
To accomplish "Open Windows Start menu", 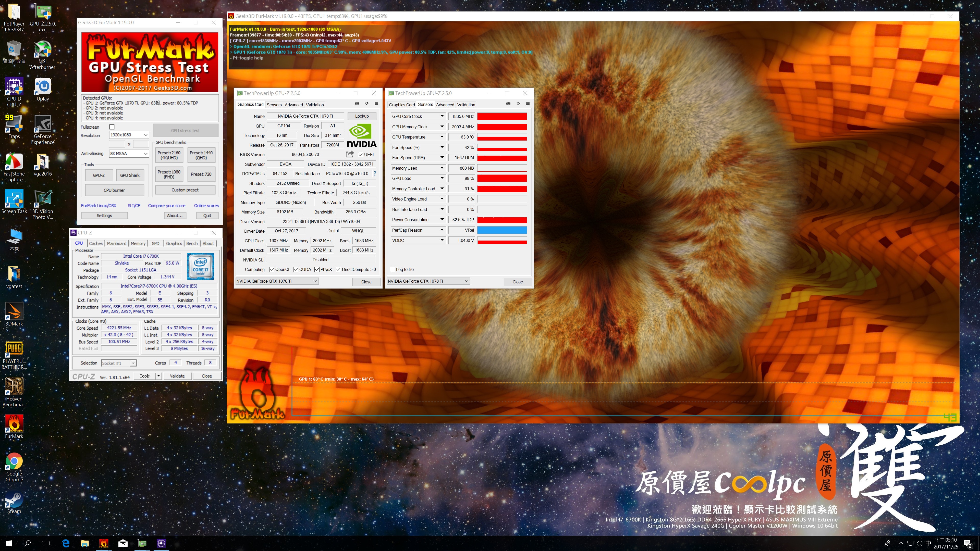I will pyautogui.click(x=9, y=543).
